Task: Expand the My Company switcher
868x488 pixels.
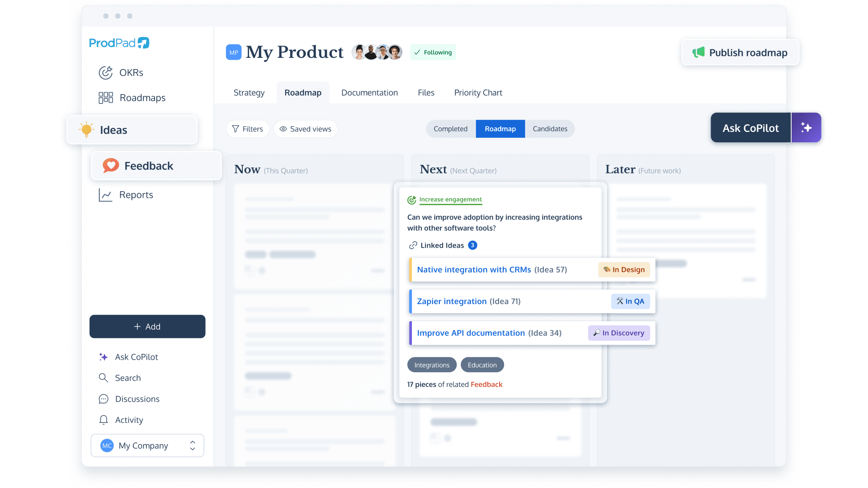Action: [192, 446]
